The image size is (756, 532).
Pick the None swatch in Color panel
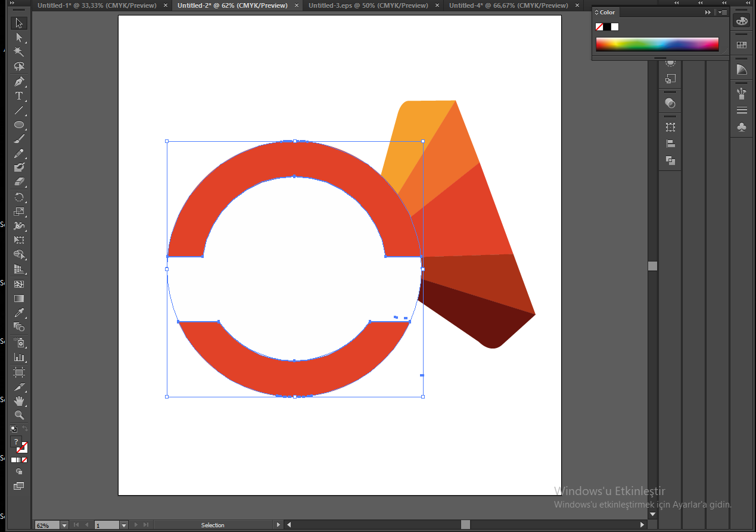tap(599, 27)
